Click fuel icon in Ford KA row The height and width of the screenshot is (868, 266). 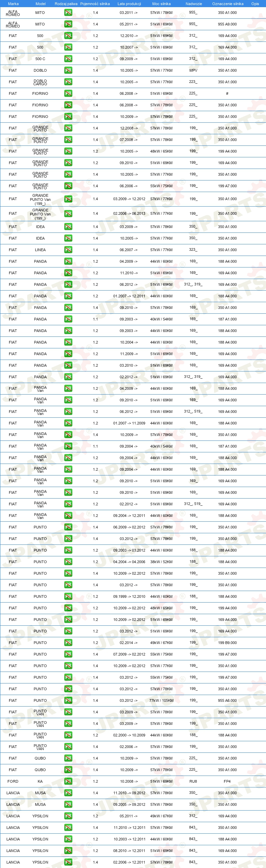[x=68, y=781]
